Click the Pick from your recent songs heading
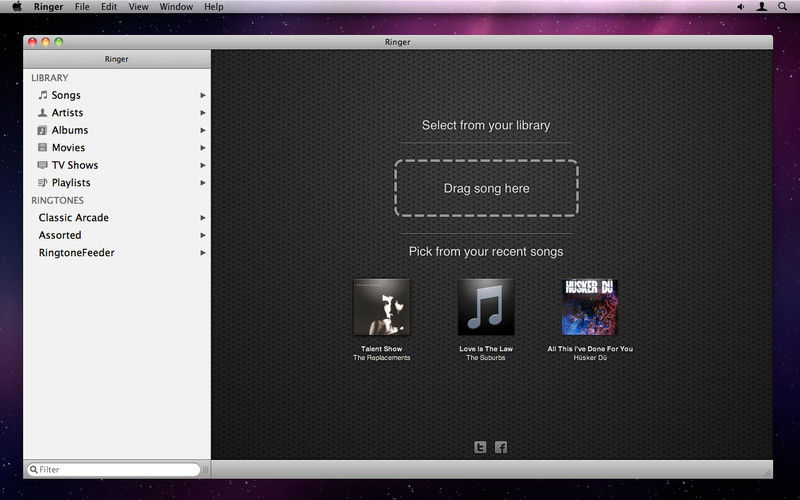The height and width of the screenshot is (500, 800). (x=486, y=252)
